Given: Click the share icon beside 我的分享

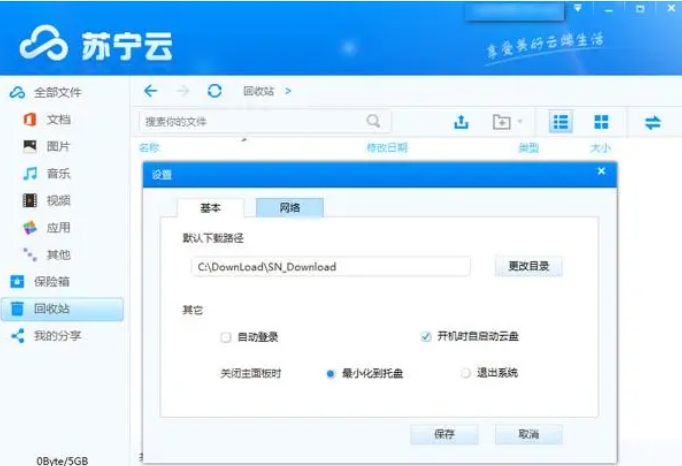Looking at the screenshot, I should (x=17, y=335).
